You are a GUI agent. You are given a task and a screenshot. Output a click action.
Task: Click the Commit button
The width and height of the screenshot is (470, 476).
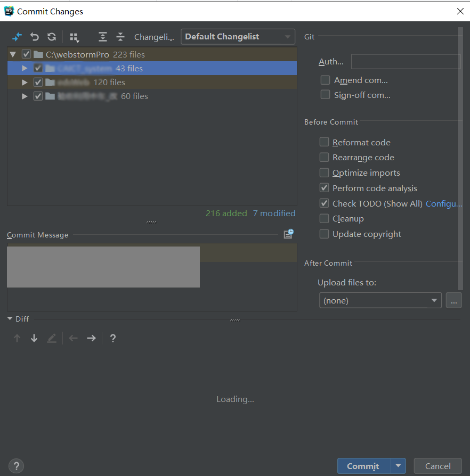click(364, 466)
